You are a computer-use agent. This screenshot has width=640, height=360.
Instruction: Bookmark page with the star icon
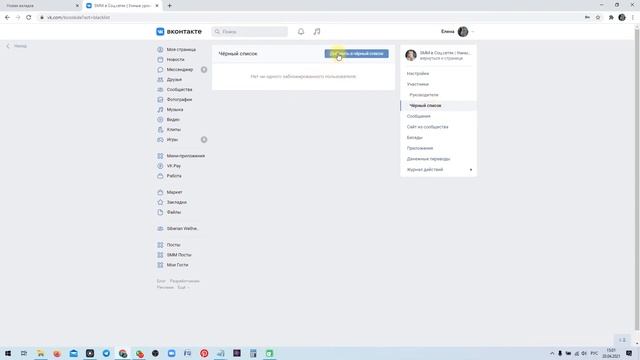coord(598,18)
